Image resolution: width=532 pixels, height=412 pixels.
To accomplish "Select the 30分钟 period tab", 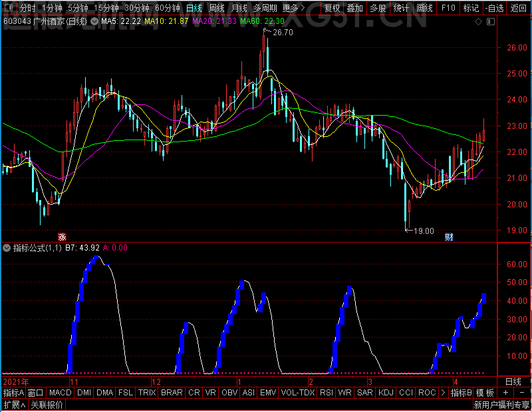I will [x=137, y=7].
